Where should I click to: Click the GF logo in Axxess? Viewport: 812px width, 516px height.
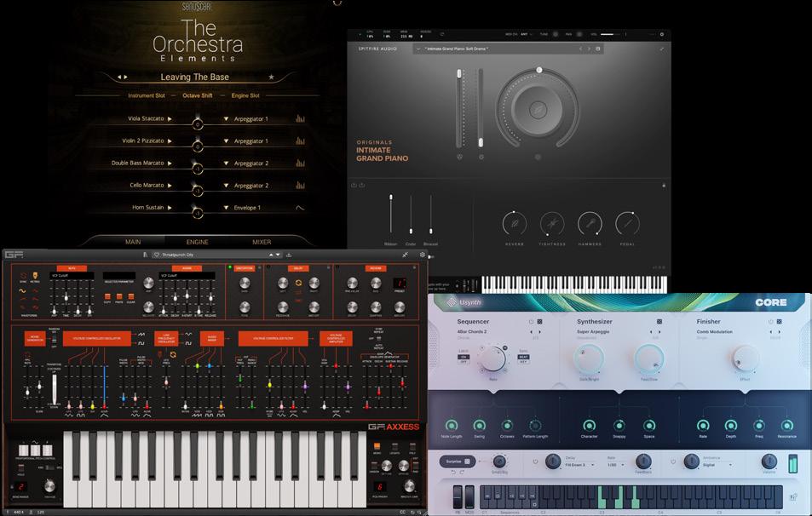[14, 254]
